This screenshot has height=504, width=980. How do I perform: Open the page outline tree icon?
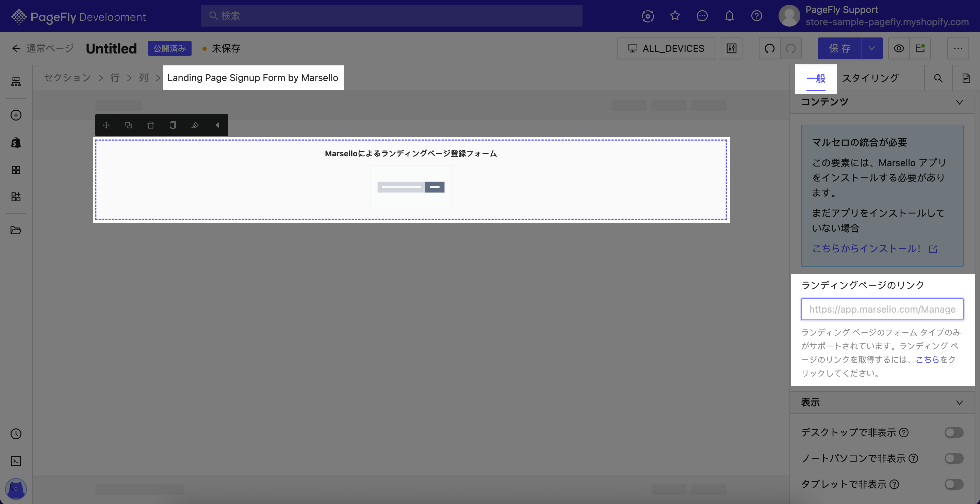[16, 81]
